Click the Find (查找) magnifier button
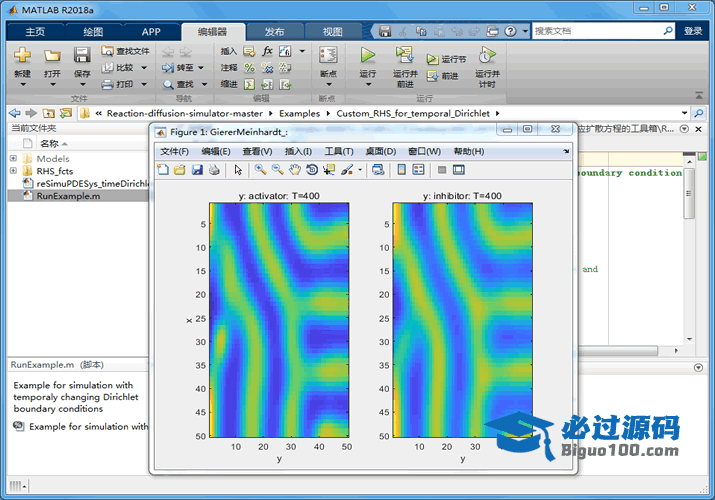Screen dimensions: 715x500 [179, 84]
